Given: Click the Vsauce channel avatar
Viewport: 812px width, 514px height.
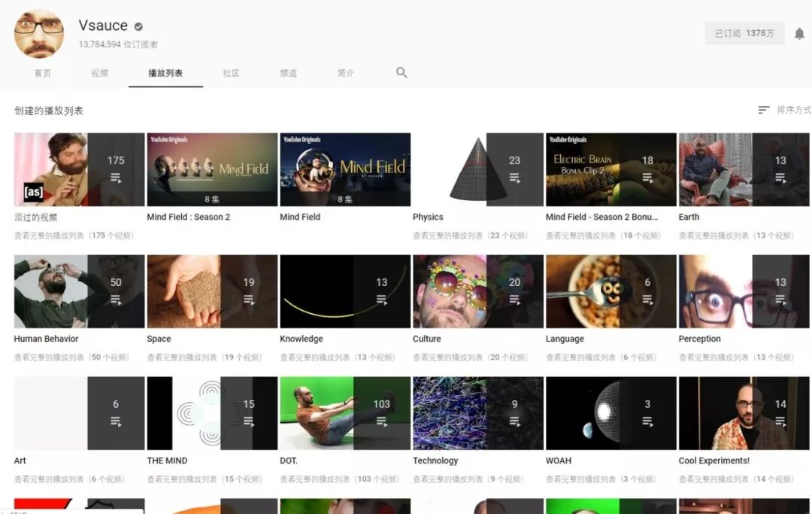Looking at the screenshot, I should (x=38, y=33).
